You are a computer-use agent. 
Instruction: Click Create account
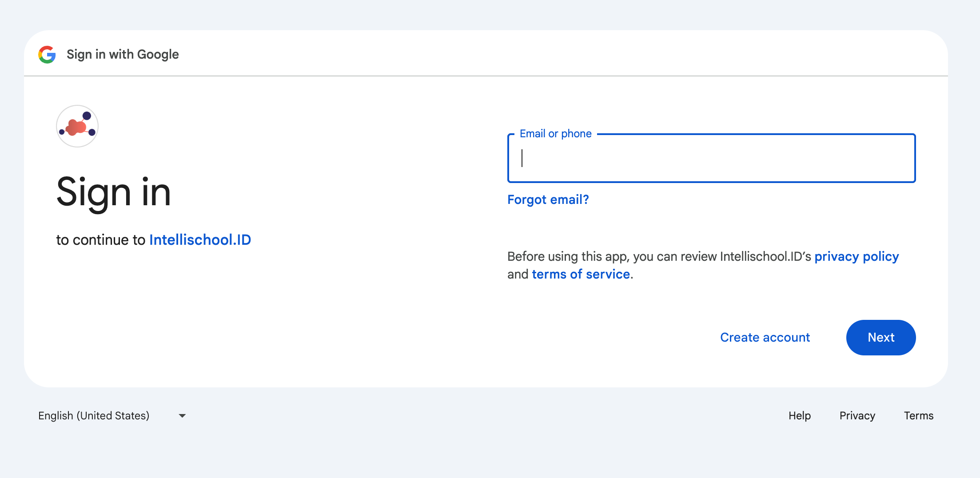[x=765, y=338]
